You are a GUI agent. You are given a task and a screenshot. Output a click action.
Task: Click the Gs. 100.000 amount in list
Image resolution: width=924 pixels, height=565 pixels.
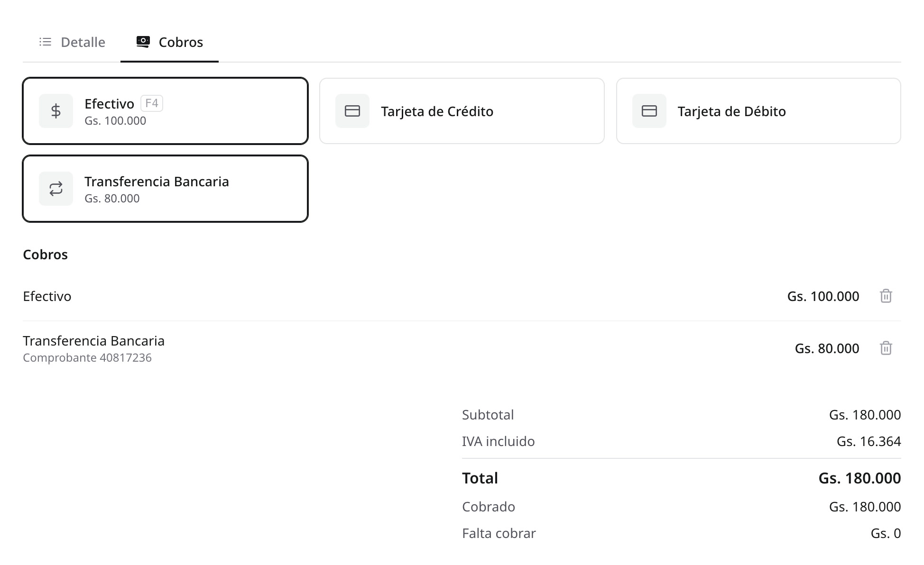pos(823,296)
